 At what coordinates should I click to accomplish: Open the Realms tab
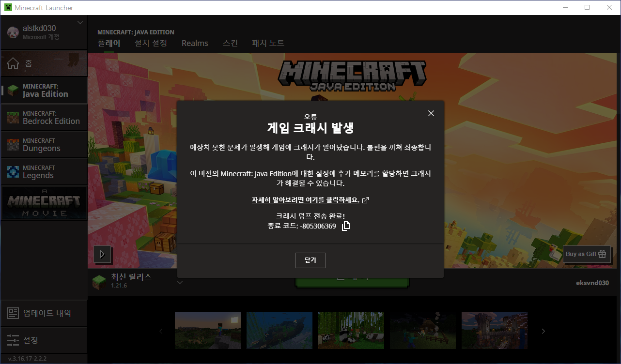(195, 43)
